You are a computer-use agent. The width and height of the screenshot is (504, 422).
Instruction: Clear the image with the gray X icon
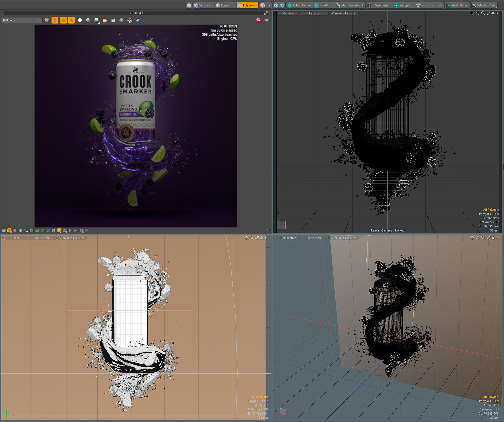[122, 20]
